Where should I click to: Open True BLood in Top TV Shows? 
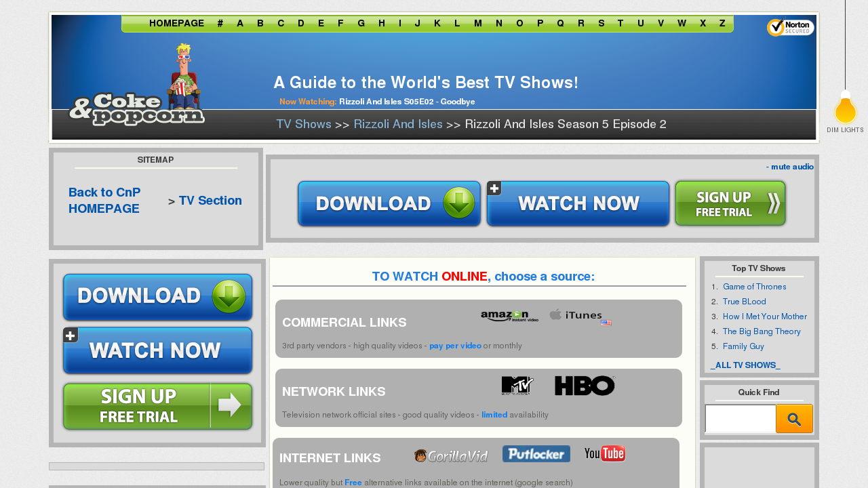point(745,302)
